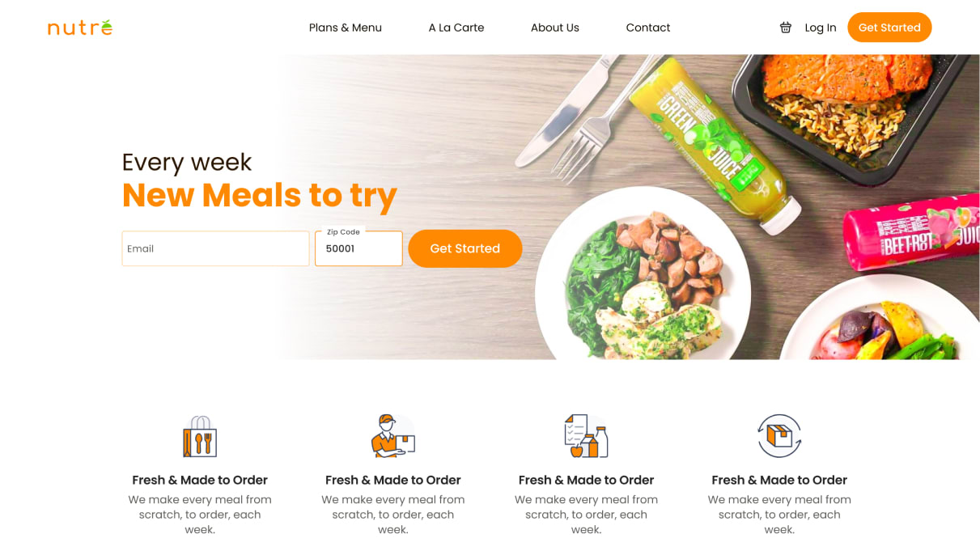980x551 pixels.
Task: Click the package with circular arrows icon
Action: point(779,436)
